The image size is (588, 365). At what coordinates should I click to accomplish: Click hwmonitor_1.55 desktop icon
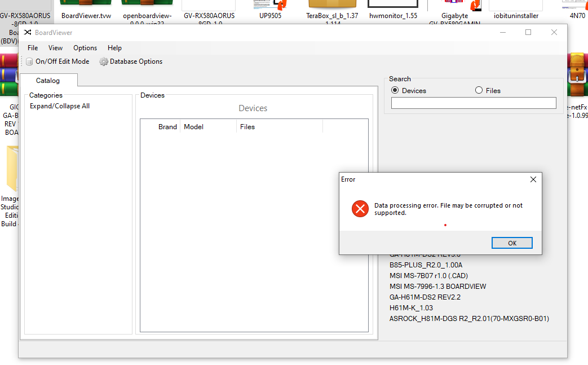[x=393, y=11]
